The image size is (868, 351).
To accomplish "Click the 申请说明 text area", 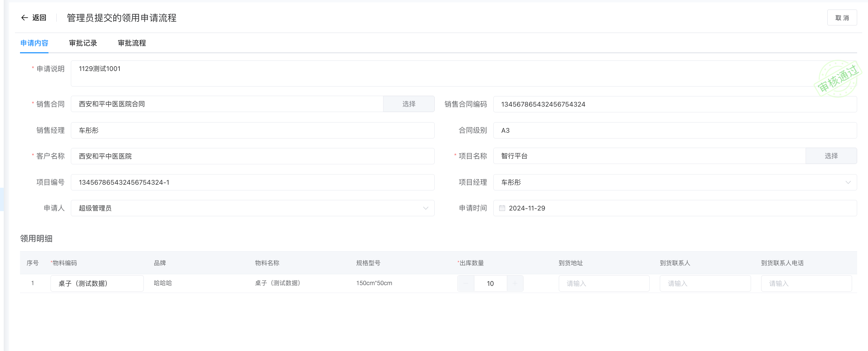I will 441,73.
